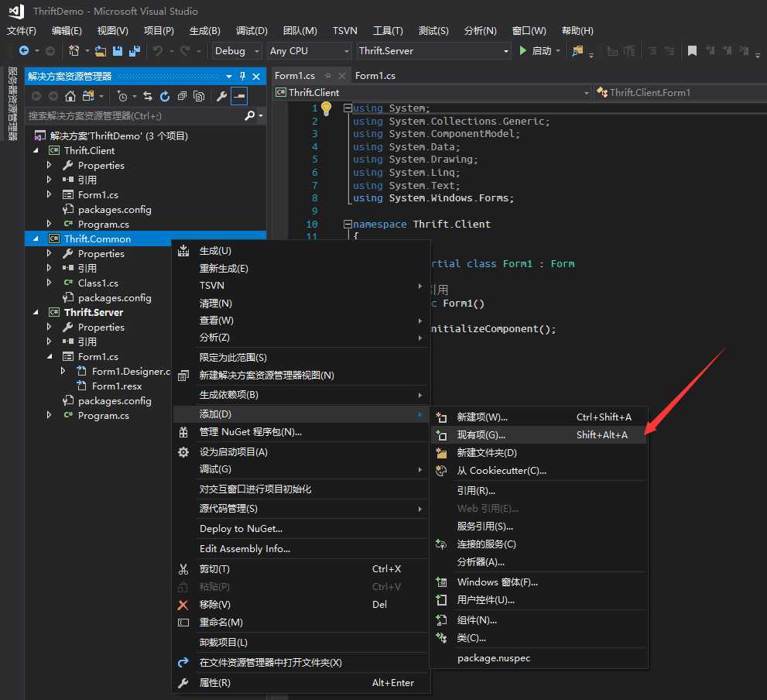Image resolution: width=767 pixels, height=700 pixels.
Task: Collapse the namespace Thrift.Client code block
Action: pos(348,225)
